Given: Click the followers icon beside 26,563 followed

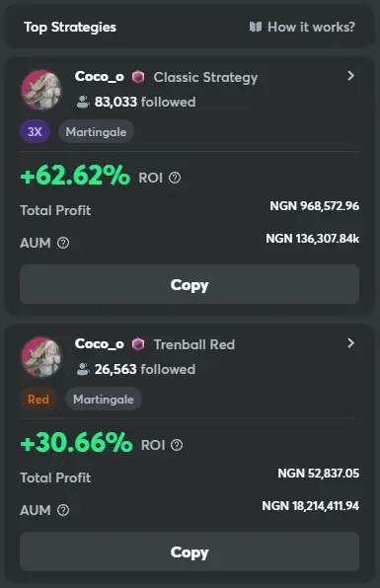Looking at the screenshot, I should tap(83, 369).
